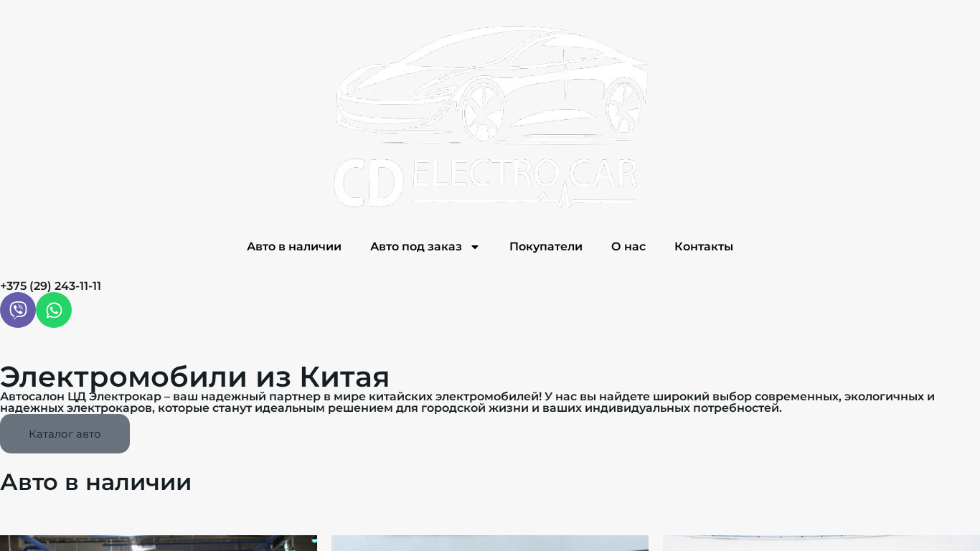Screen dimensions: 980x551
Task: Open the WhatsApp chat icon
Action: (x=54, y=310)
